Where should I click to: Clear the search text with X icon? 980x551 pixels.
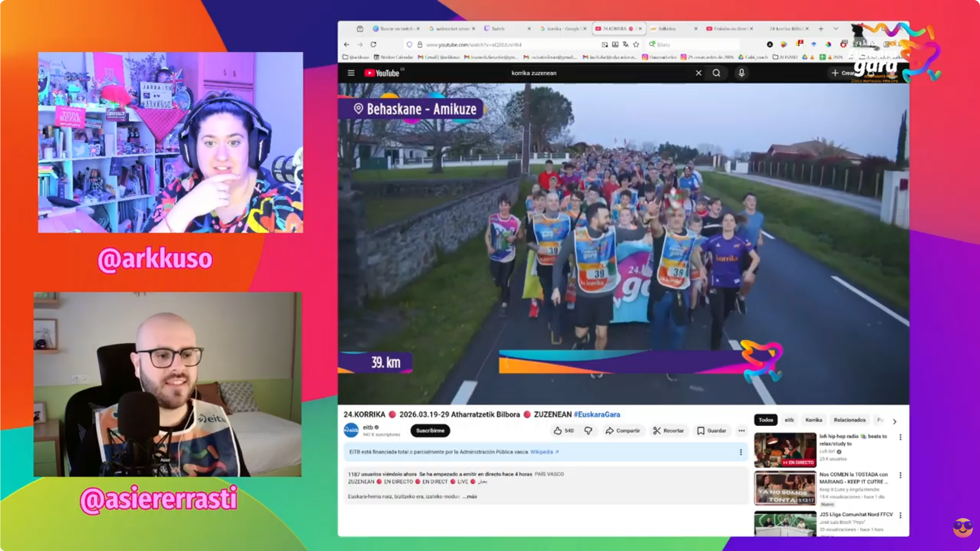click(698, 73)
